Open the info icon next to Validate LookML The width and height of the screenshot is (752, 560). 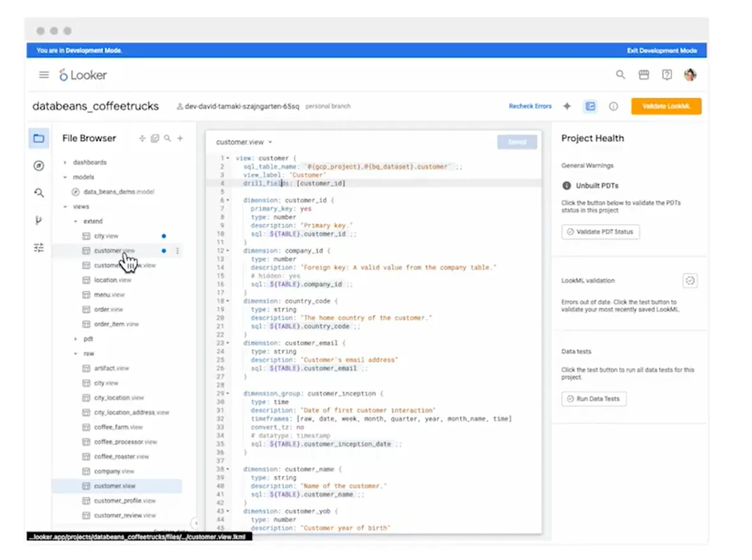pos(613,106)
